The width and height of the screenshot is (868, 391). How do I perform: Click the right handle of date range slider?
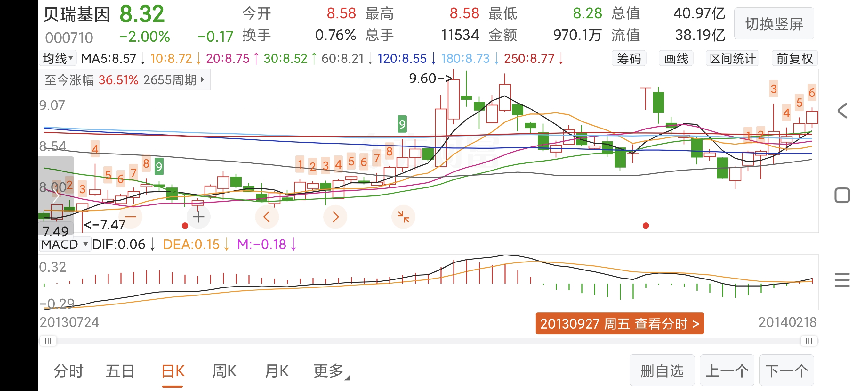809,341
